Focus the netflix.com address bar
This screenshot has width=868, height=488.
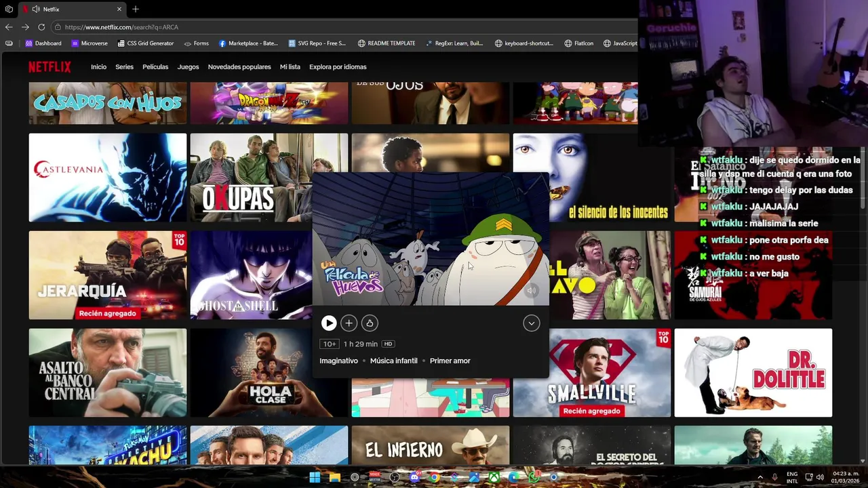pyautogui.click(x=344, y=27)
